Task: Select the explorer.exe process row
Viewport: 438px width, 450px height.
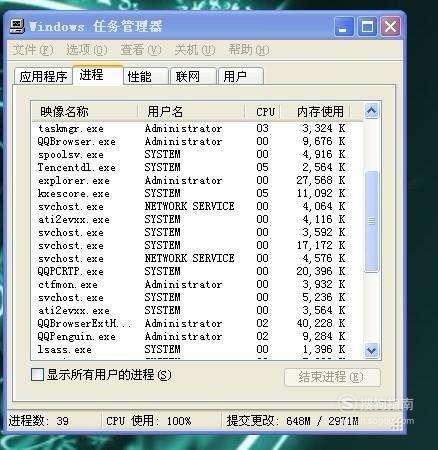Action: click(x=197, y=180)
